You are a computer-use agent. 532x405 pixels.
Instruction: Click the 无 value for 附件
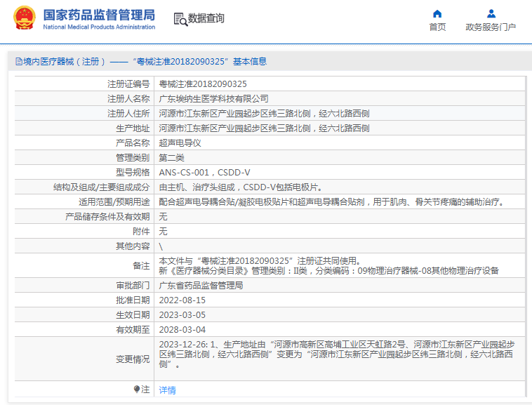tap(164, 232)
